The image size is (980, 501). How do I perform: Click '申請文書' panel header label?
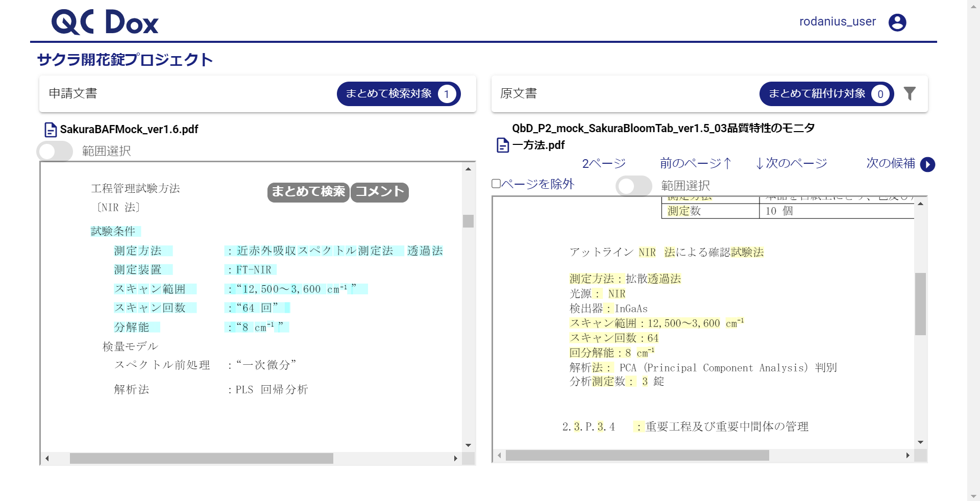[x=73, y=93]
